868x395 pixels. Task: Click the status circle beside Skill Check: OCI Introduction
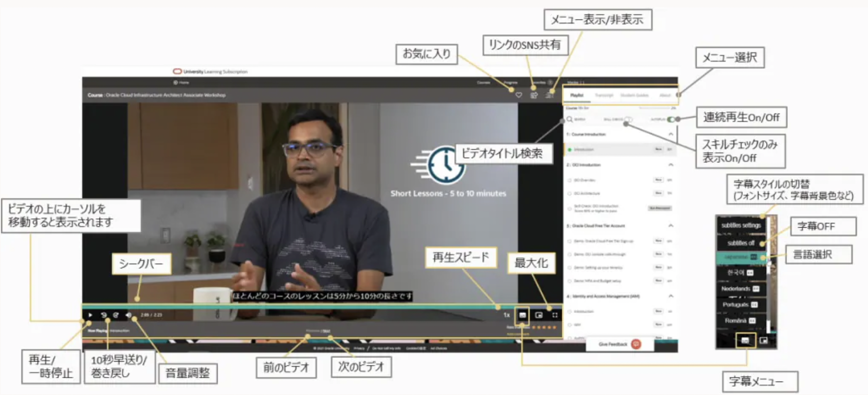point(569,208)
